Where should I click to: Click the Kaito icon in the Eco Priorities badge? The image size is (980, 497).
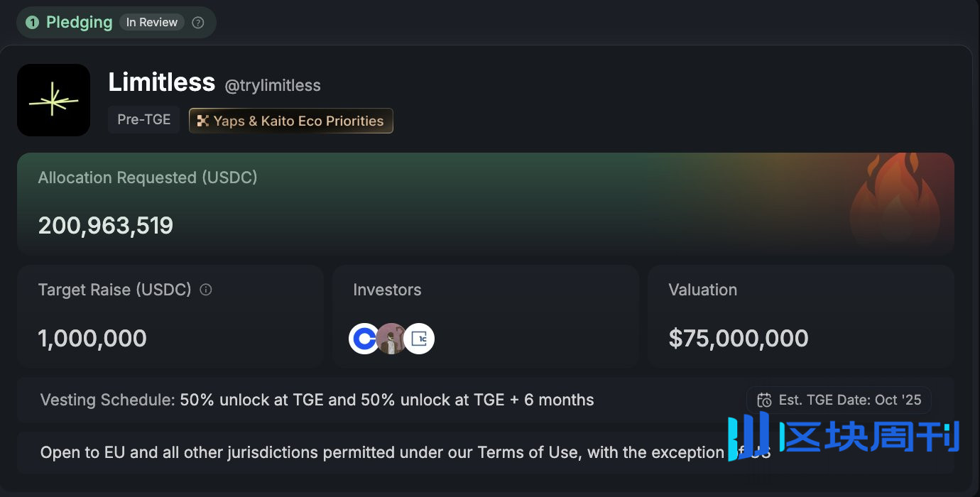[x=202, y=121]
